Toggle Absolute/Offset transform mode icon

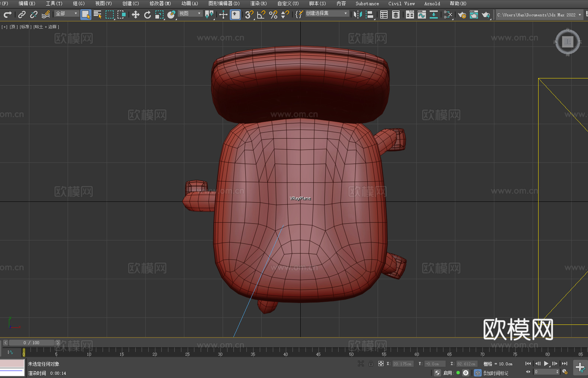pos(381,364)
